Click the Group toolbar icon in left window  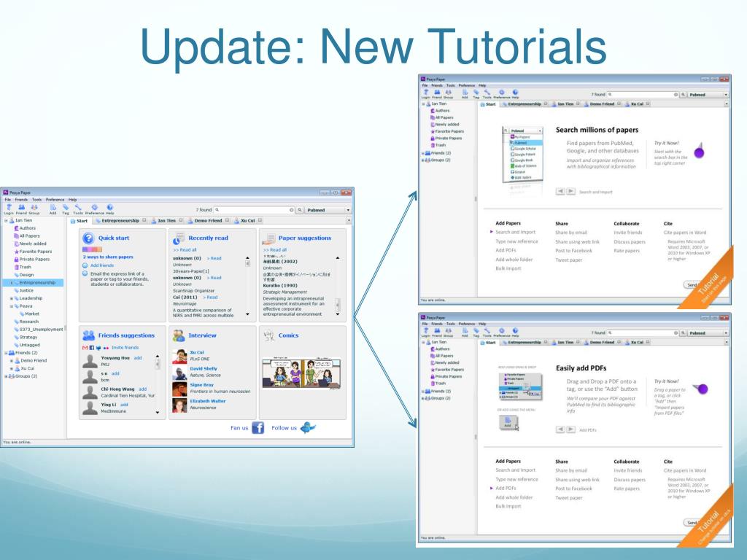coord(34,209)
